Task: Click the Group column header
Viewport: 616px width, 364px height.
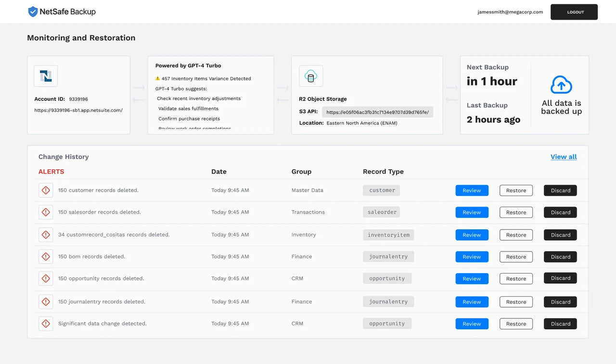Action: 301,172
